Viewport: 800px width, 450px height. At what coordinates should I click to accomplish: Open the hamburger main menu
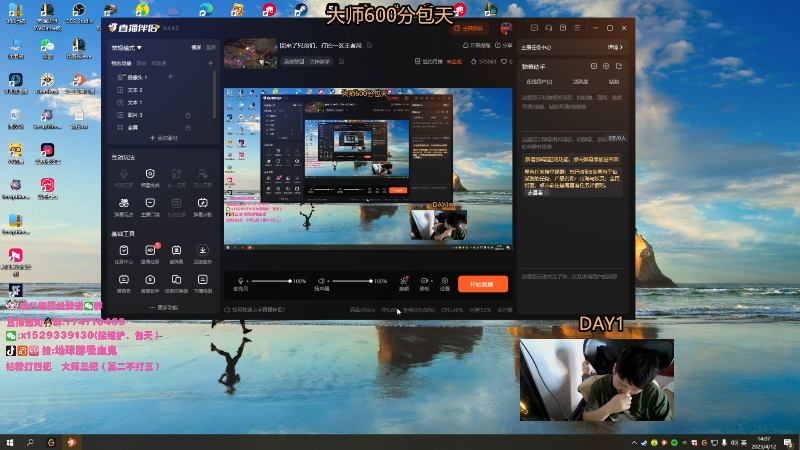577,28
